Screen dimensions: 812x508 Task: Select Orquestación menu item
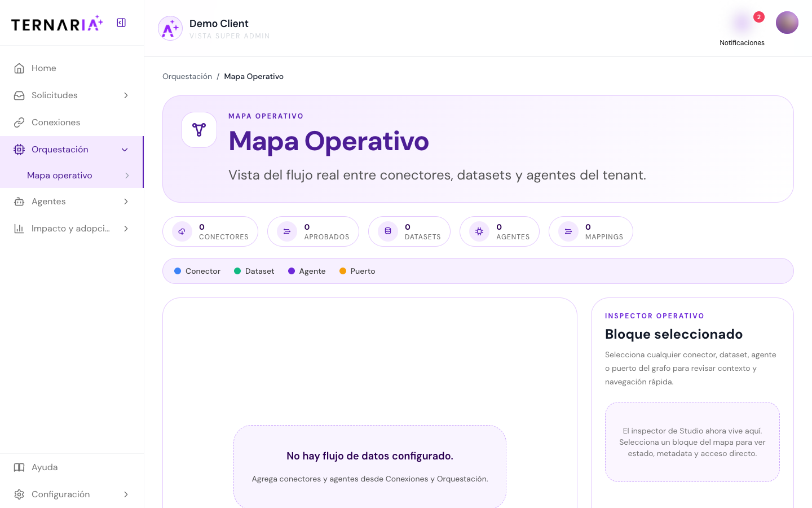pyautogui.click(x=72, y=150)
